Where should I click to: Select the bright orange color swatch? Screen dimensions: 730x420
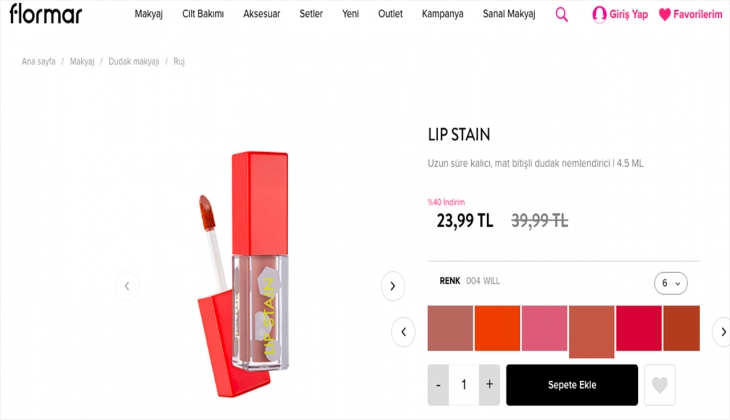pyautogui.click(x=498, y=328)
